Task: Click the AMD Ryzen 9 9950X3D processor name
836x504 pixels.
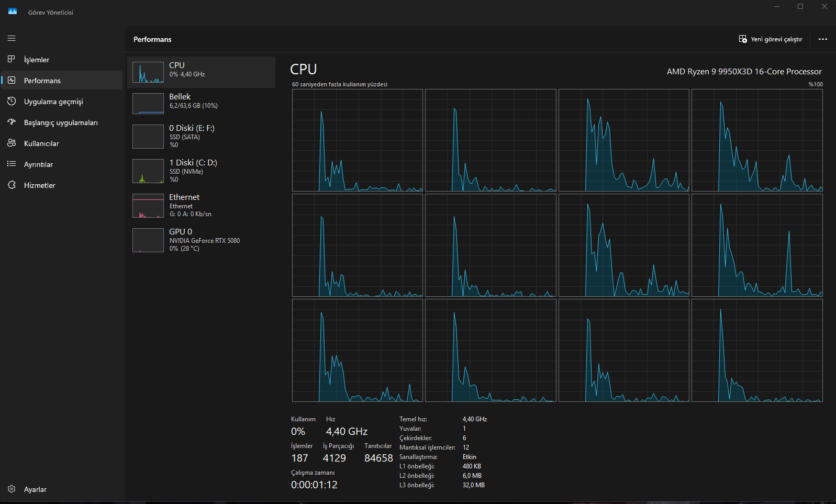Action: [x=744, y=72]
